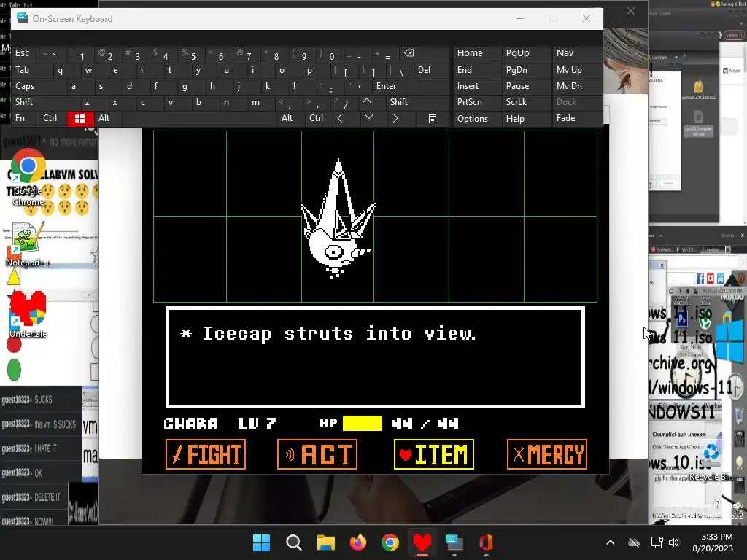This screenshot has width=747, height=560.
Task: Open Firefox from taskbar
Action: [357, 542]
